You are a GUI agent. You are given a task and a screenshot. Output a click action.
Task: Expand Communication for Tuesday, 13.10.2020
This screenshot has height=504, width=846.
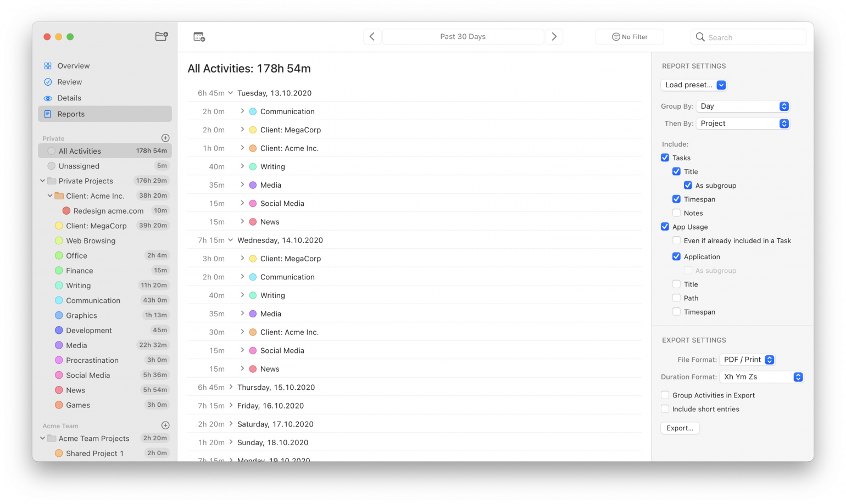[x=242, y=111]
